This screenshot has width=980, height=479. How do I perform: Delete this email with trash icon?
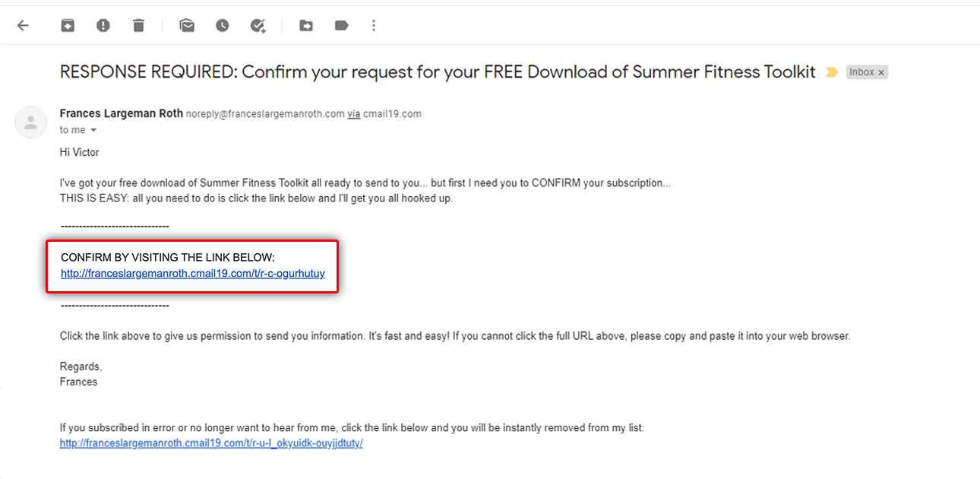[x=138, y=26]
